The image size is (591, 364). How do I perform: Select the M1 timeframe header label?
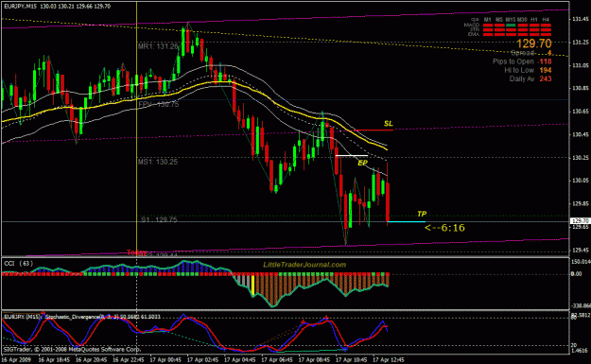tap(488, 19)
